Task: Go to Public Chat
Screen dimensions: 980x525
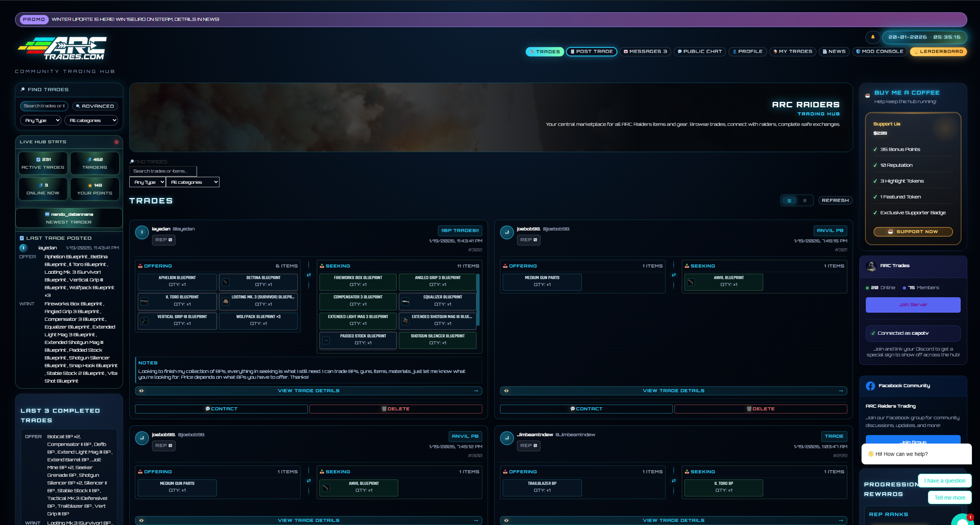Action: (x=700, y=51)
